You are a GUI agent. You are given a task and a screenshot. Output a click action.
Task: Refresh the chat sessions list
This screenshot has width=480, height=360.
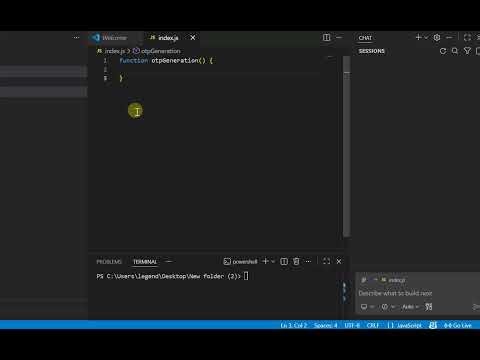pos(443,51)
